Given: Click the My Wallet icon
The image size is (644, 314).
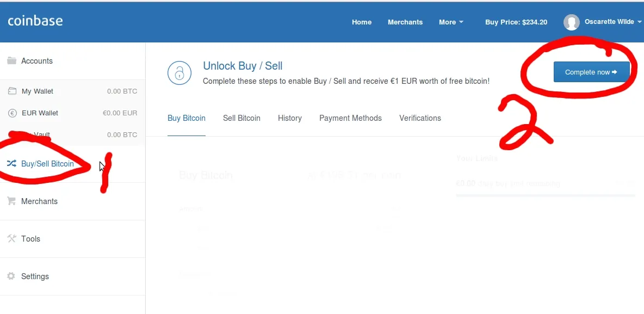Looking at the screenshot, I should click(12, 91).
